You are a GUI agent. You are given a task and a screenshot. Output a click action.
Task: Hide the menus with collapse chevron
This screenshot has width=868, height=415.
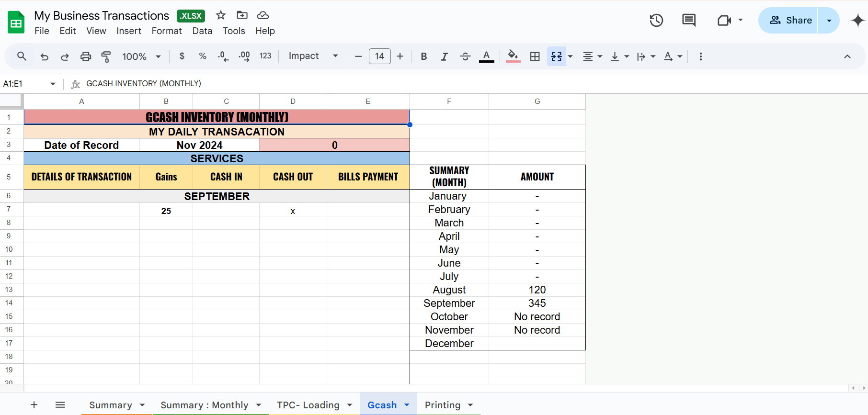click(847, 56)
